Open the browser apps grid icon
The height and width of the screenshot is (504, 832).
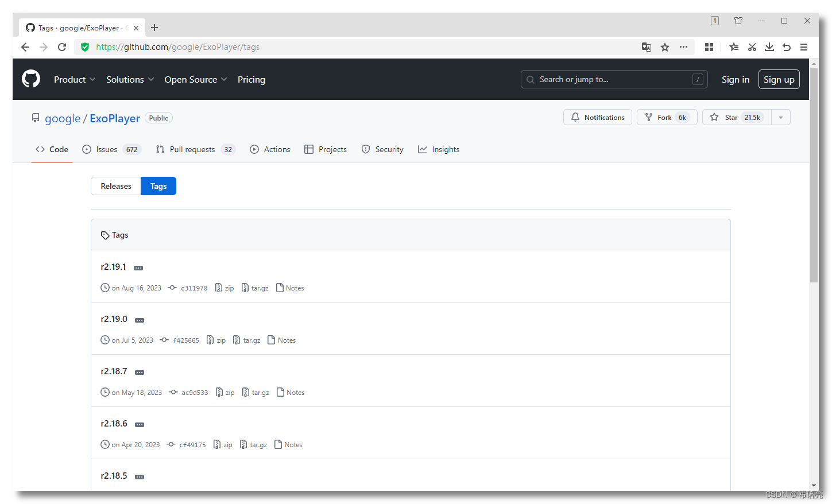[x=709, y=47]
